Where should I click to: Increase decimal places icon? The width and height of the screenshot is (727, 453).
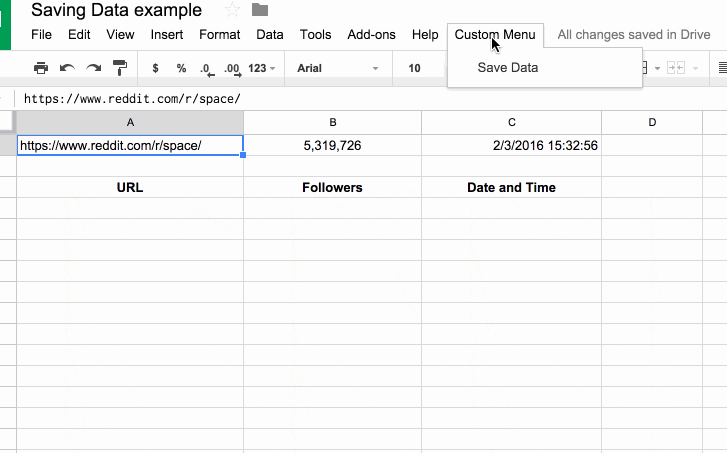click(x=233, y=69)
